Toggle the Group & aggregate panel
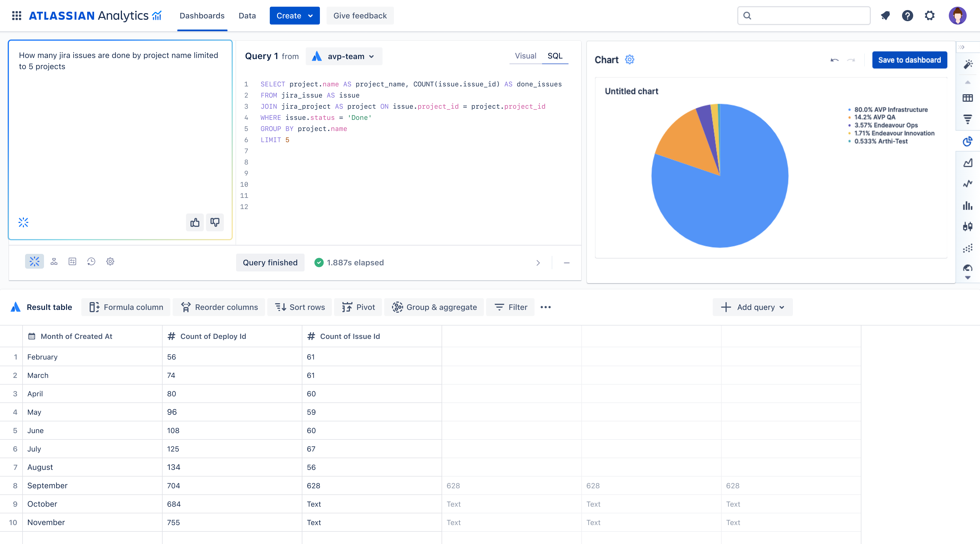Image resolution: width=980 pixels, height=544 pixels. click(x=435, y=307)
